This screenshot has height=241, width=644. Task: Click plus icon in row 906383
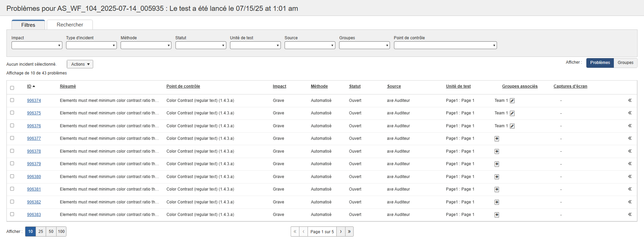click(497, 215)
